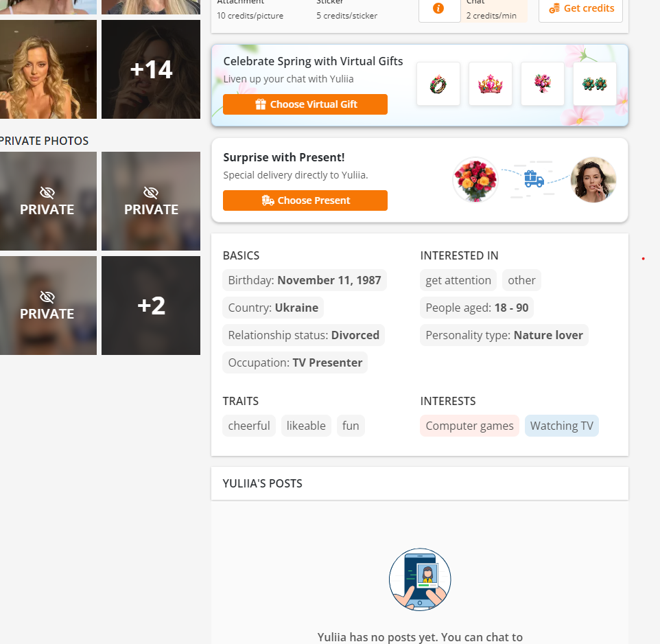Open Yuliia's round avatar photo
The image size is (660, 644).
(x=593, y=180)
